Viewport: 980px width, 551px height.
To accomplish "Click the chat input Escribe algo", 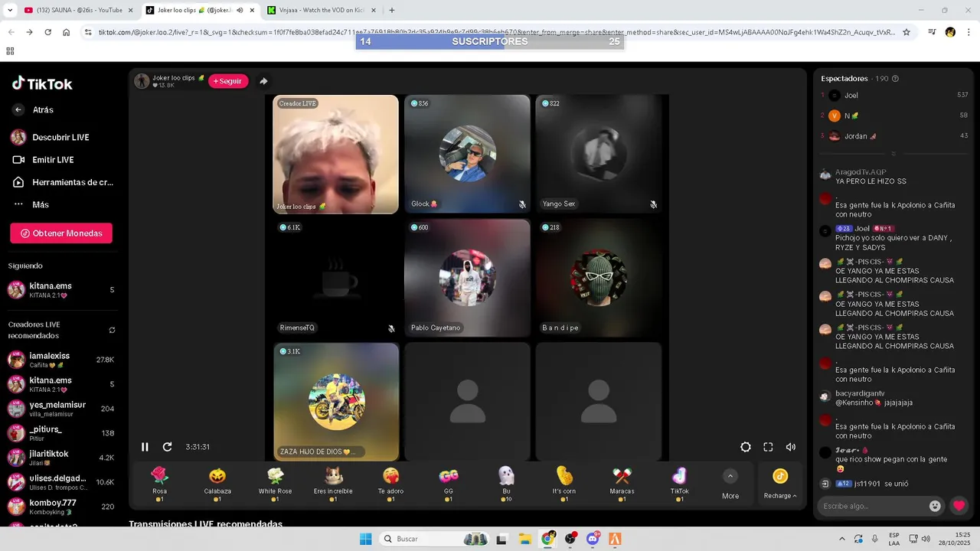I will click(873, 506).
